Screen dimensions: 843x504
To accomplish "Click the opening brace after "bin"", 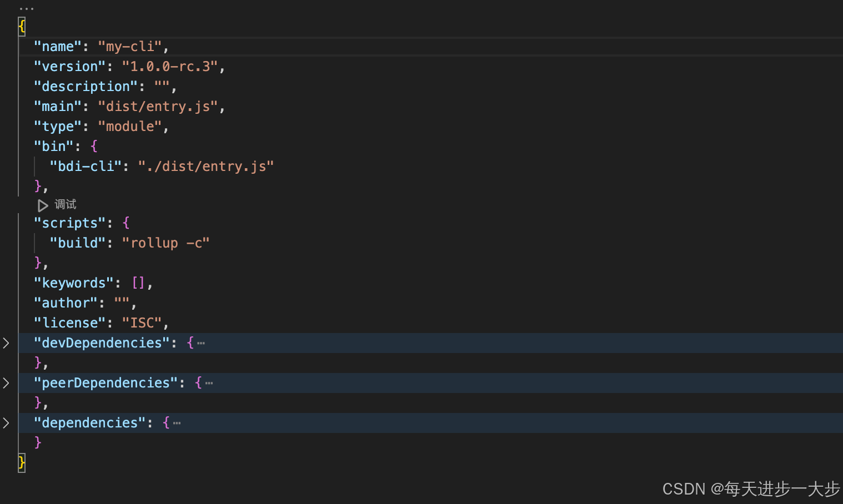I will point(94,147).
